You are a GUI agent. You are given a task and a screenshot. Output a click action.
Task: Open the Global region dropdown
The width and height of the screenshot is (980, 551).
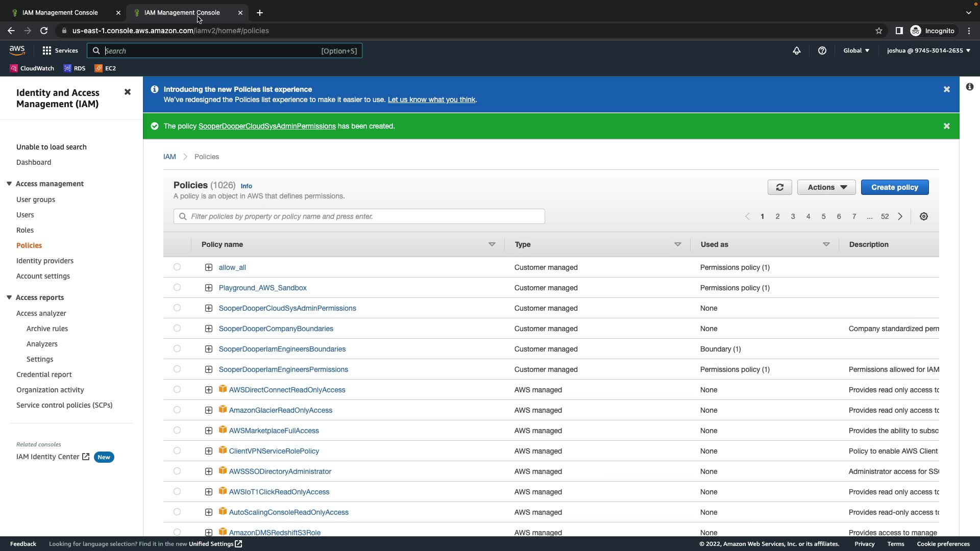point(856,51)
